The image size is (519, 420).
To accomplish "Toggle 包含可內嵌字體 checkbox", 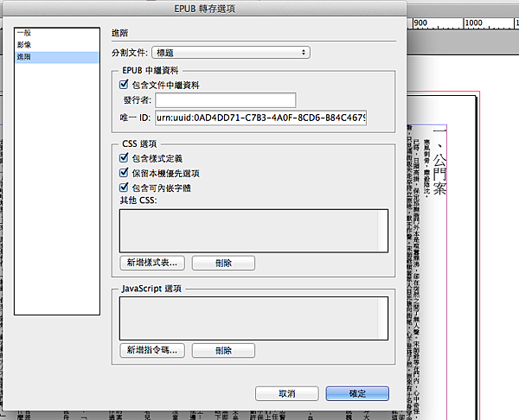I will click(x=124, y=188).
